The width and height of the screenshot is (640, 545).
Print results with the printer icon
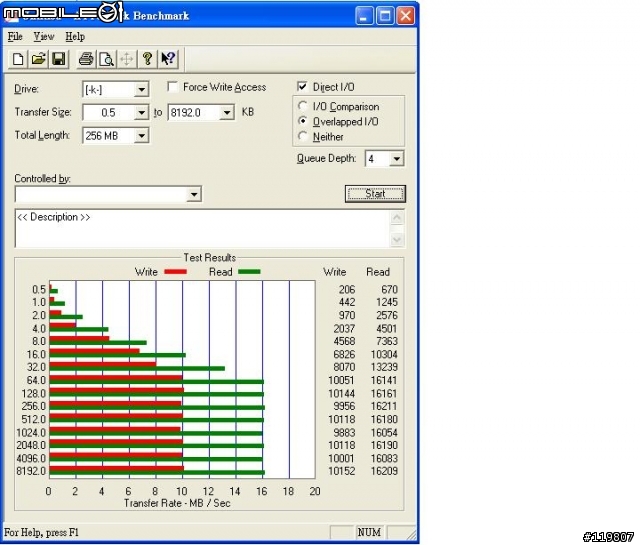pos(86,59)
